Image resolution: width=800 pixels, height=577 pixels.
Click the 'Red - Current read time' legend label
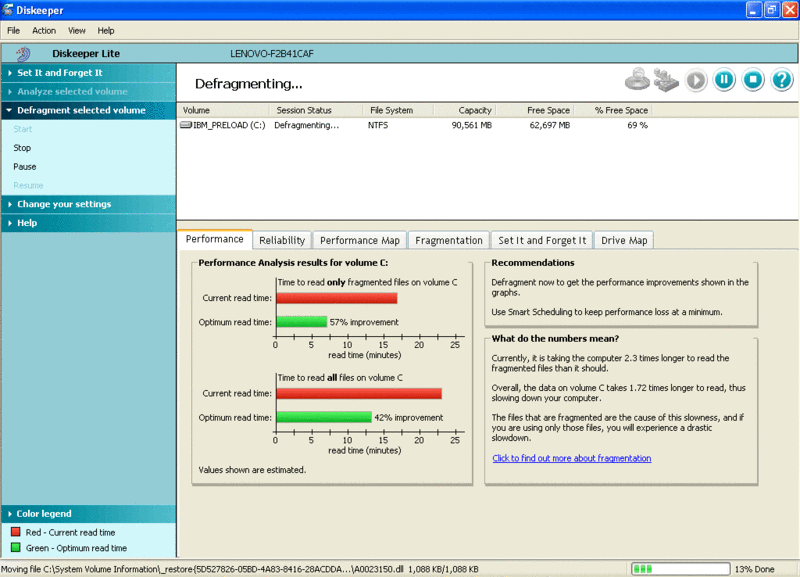[70, 532]
